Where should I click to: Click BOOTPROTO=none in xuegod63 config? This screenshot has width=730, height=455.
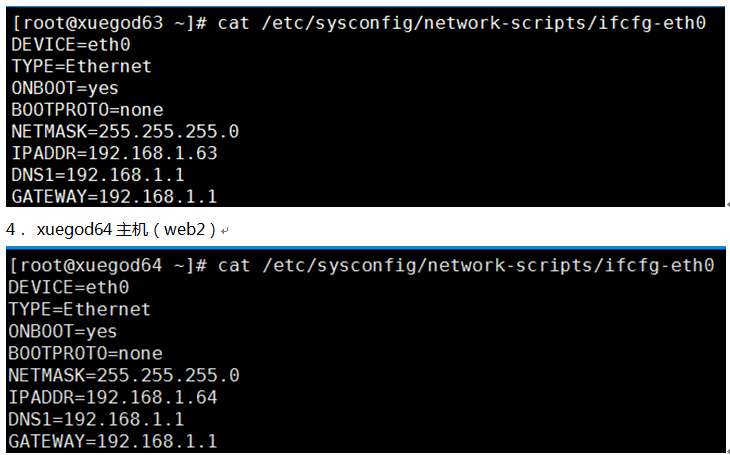87,110
